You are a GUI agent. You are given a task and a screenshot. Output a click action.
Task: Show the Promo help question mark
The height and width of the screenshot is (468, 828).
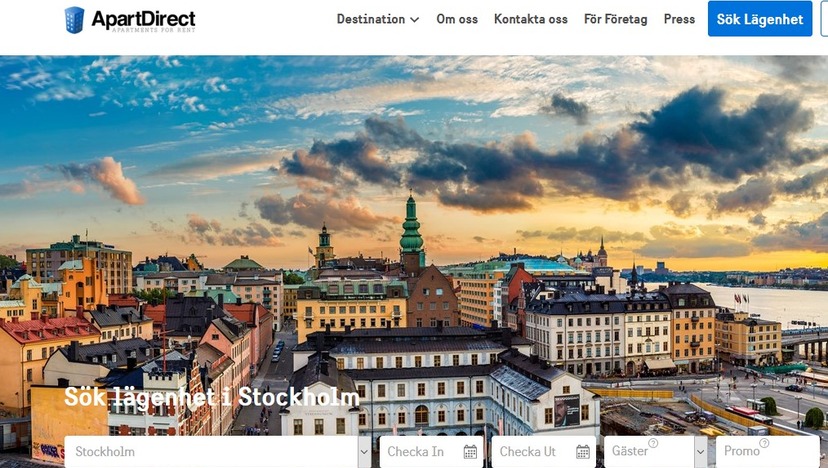coord(764,443)
